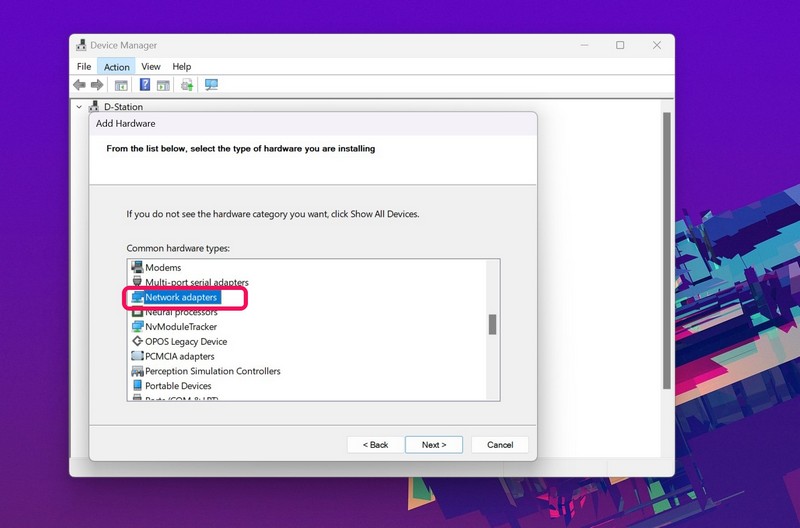Click the Show/Hide Console Tree icon
The width and height of the screenshot is (800, 528).
tap(121, 85)
